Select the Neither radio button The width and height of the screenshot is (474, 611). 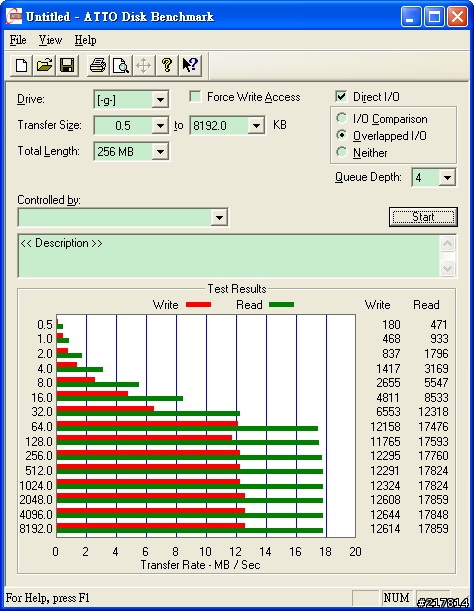[x=341, y=152]
